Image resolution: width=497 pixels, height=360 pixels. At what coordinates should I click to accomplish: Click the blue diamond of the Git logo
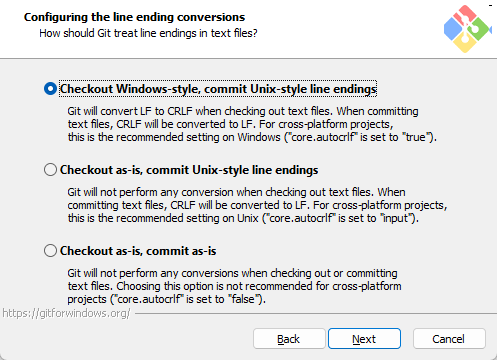pyautogui.click(x=453, y=29)
